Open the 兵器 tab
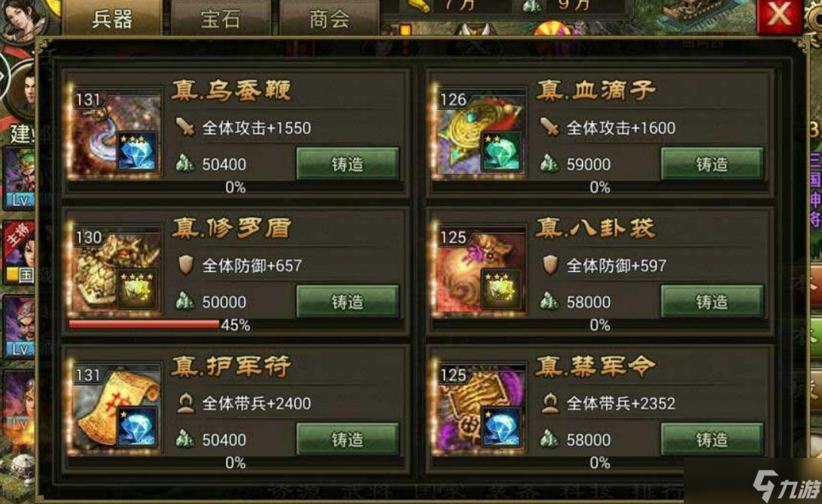The height and width of the screenshot is (504, 822). point(112,18)
